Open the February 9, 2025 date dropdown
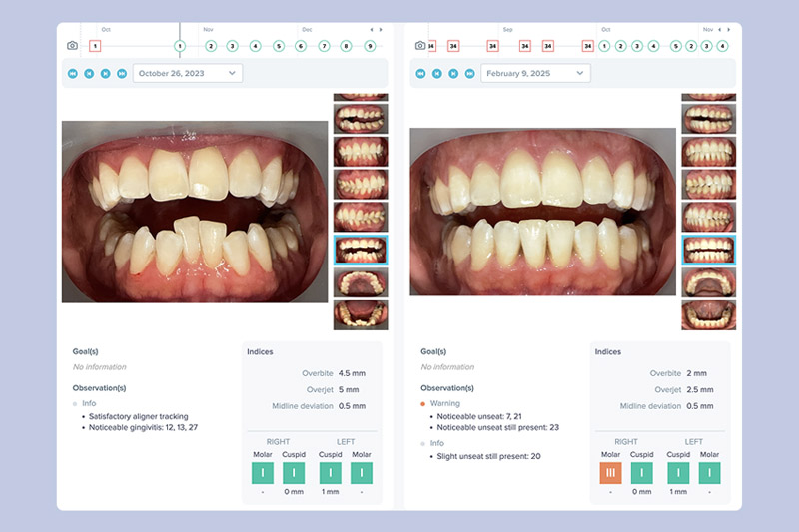The image size is (799, 532). click(535, 73)
